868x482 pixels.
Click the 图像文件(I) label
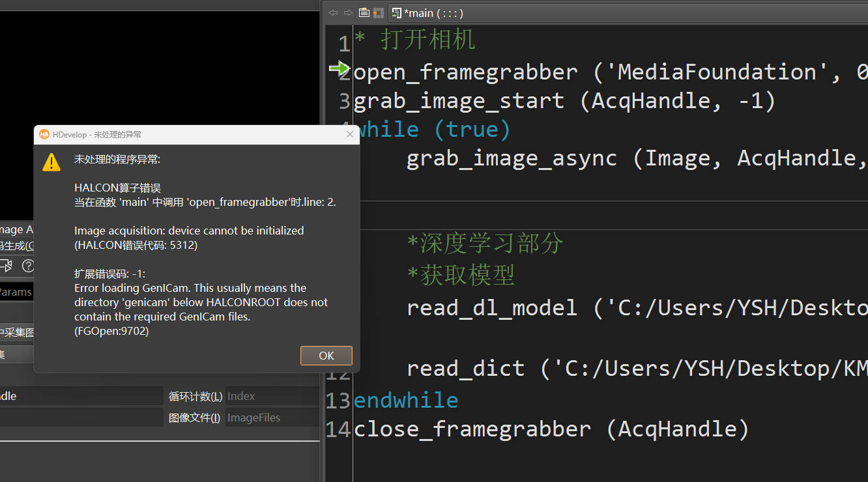pos(195,418)
